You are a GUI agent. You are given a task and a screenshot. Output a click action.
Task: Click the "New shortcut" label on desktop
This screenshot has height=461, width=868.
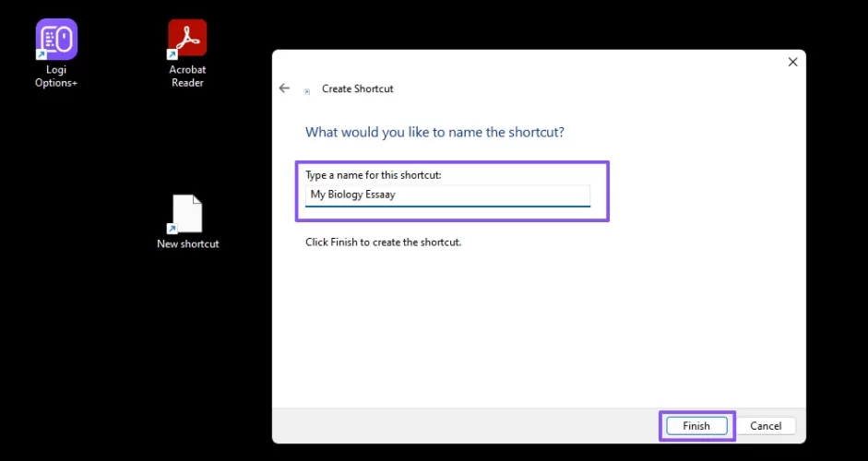tap(188, 244)
